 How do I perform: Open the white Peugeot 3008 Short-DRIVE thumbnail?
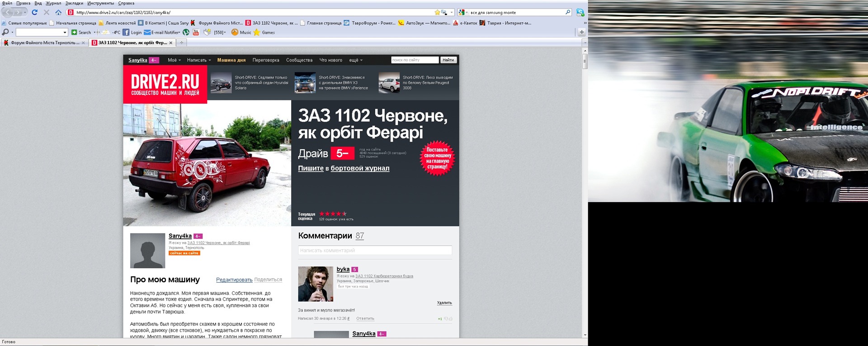[389, 83]
